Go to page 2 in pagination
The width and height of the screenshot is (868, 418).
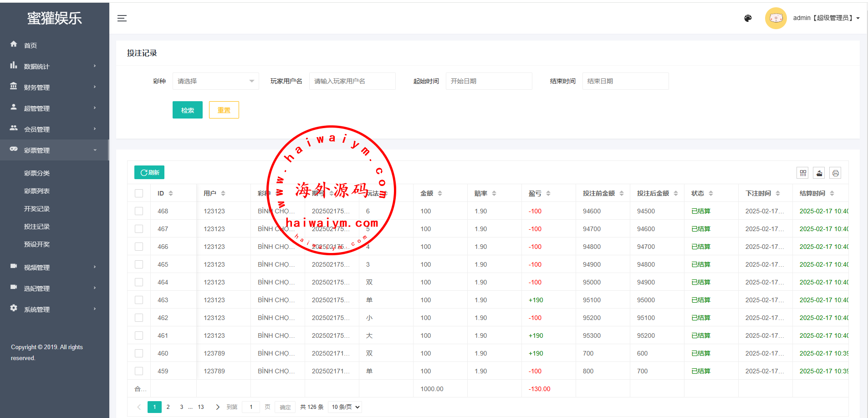coord(168,407)
